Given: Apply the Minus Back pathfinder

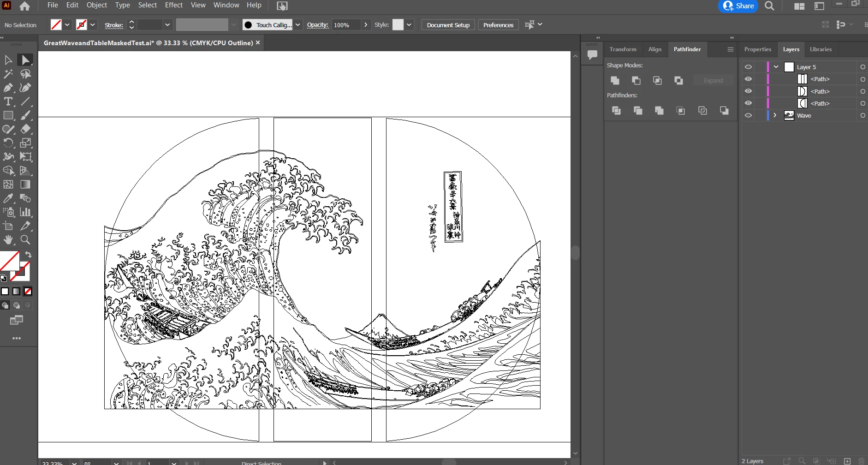Looking at the screenshot, I should click(724, 110).
